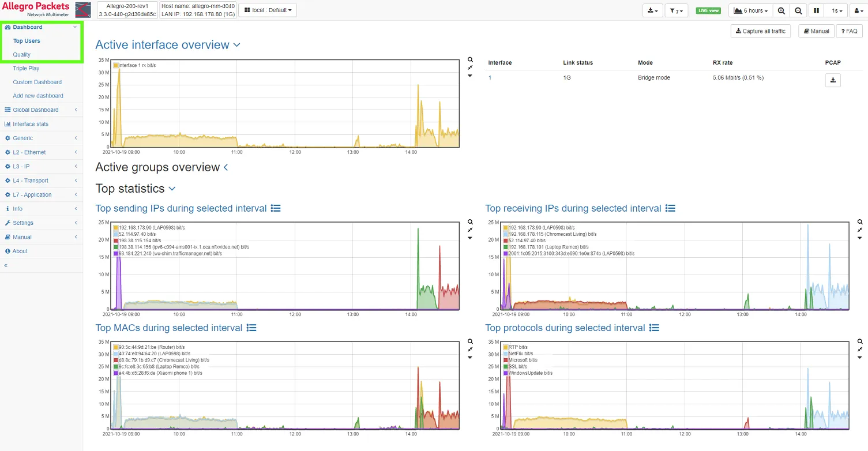868x451 pixels.
Task: Open the filter dropdown showing 7
Action: [x=677, y=10]
